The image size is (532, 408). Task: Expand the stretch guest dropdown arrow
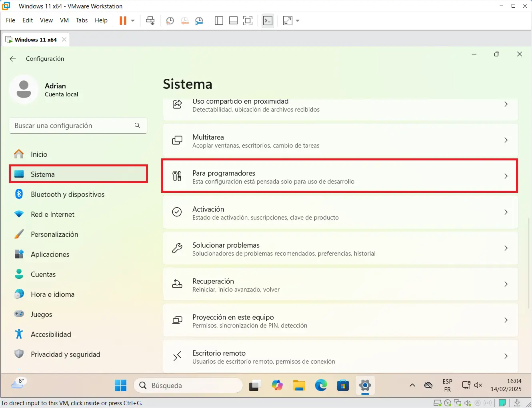[298, 21]
